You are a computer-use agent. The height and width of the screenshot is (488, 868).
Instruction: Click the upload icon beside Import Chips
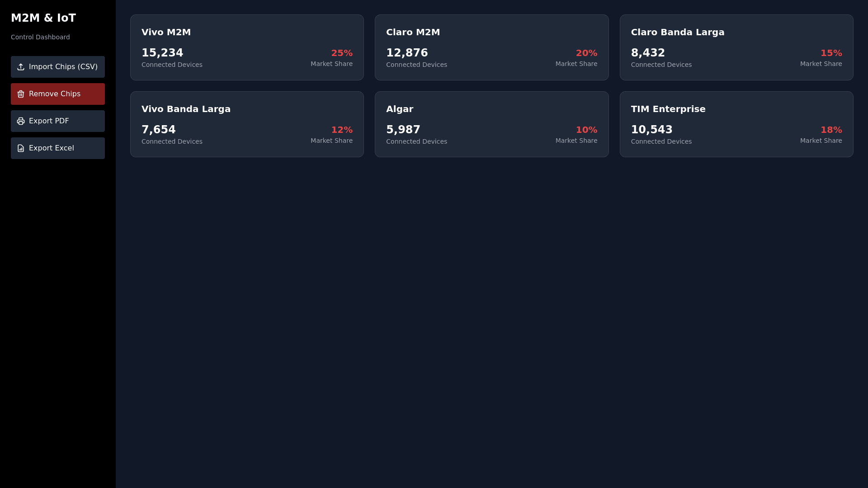[x=21, y=67]
